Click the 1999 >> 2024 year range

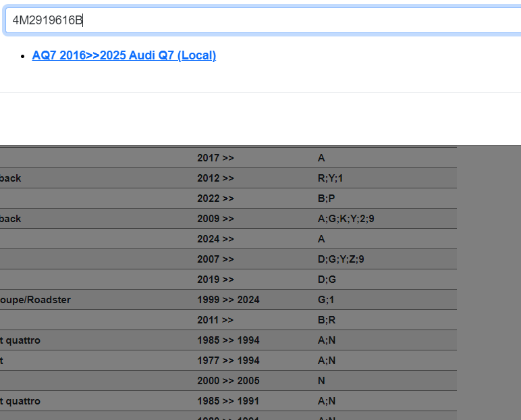click(228, 300)
